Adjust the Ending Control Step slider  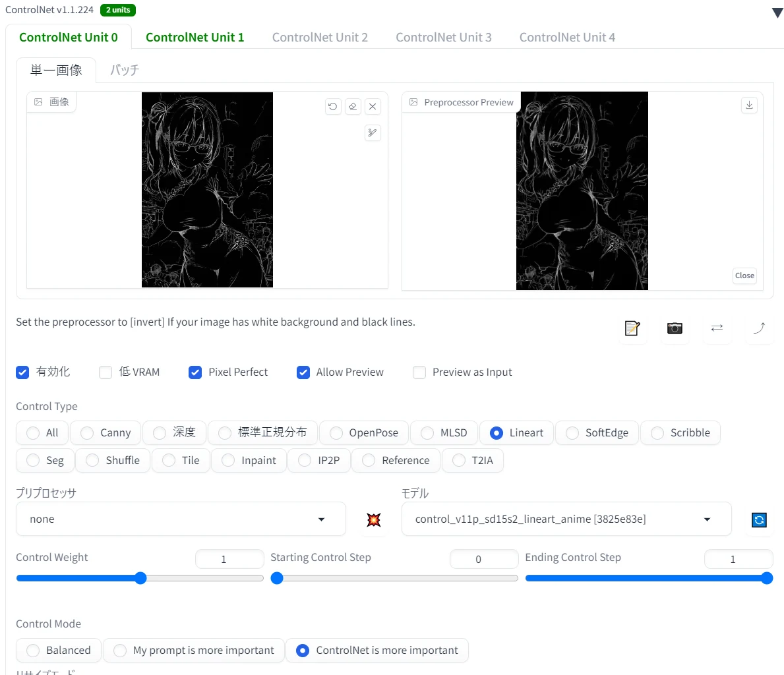[x=649, y=579]
